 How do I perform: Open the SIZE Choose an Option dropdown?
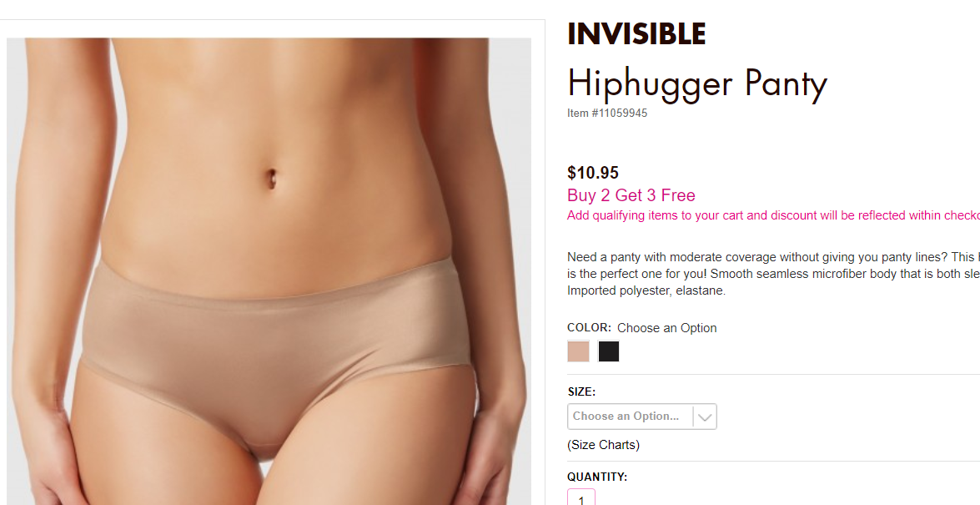[642, 417]
